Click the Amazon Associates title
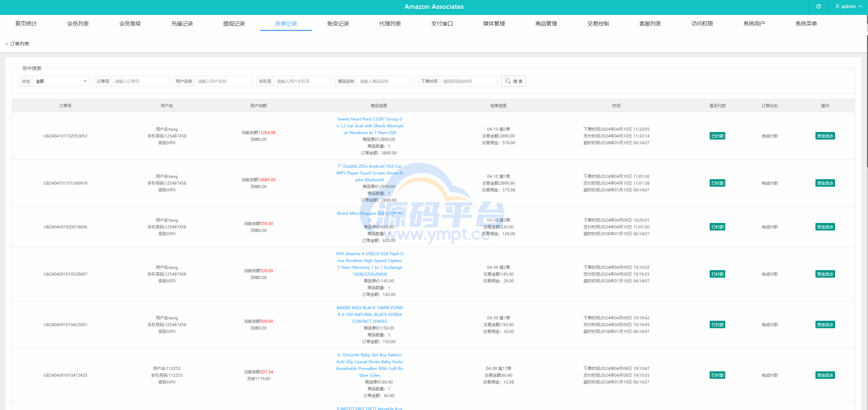 point(434,6)
